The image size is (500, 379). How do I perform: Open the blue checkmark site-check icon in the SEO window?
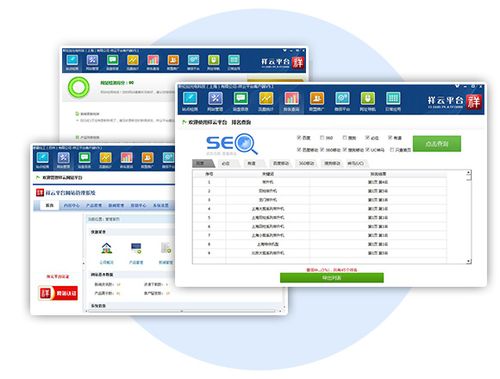190,99
